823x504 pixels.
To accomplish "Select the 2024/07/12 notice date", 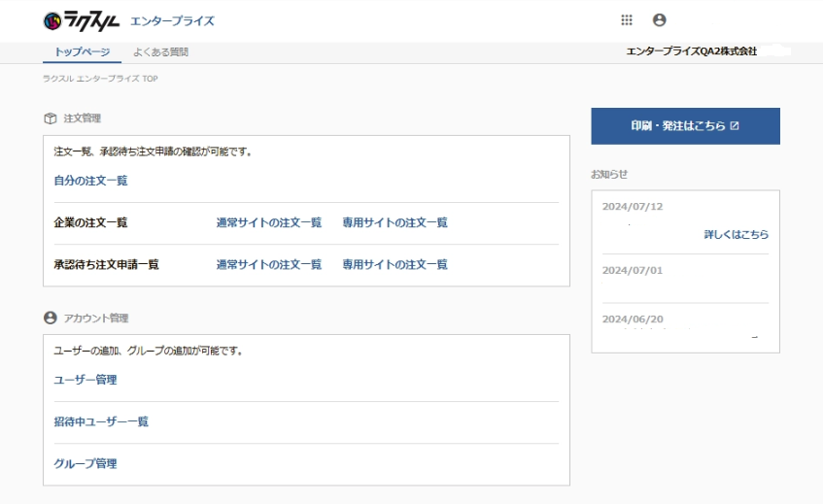I will 633,207.
